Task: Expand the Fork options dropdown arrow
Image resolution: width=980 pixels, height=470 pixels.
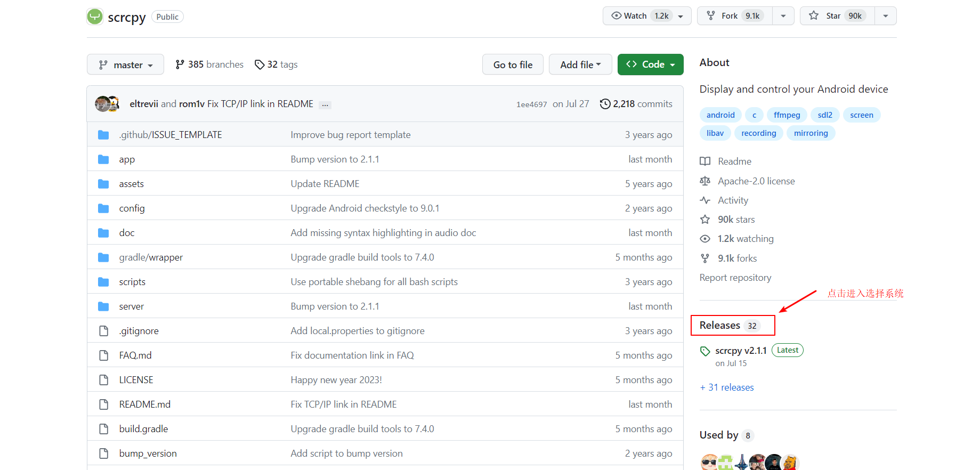Action: click(783, 16)
